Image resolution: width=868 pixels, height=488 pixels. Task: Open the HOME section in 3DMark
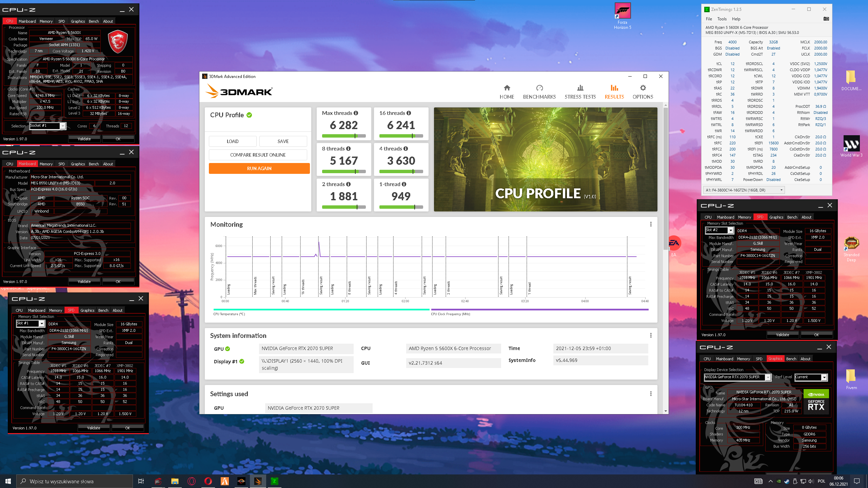[x=507, y=92]
